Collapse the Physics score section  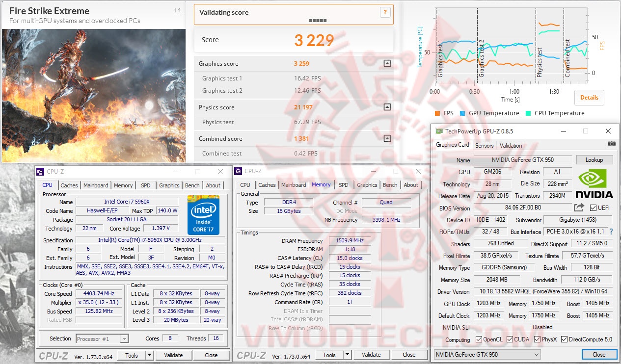pos(387,107)
